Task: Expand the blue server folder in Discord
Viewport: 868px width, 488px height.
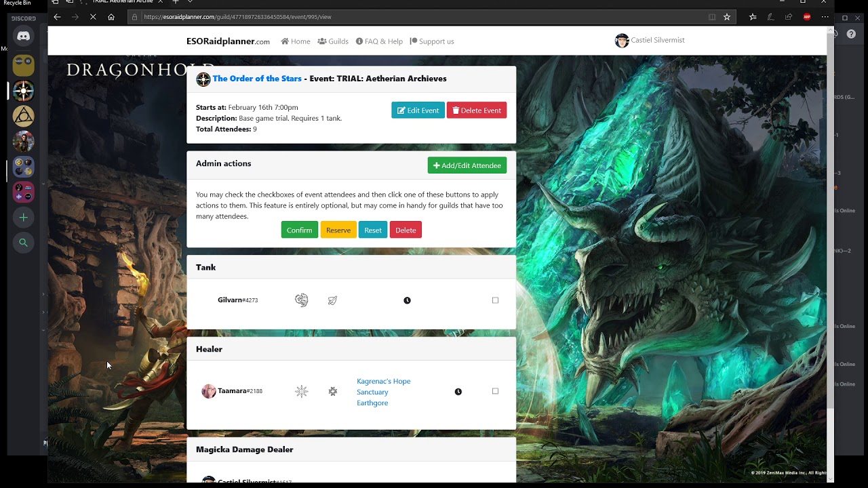Action: (x=23, y=167)
